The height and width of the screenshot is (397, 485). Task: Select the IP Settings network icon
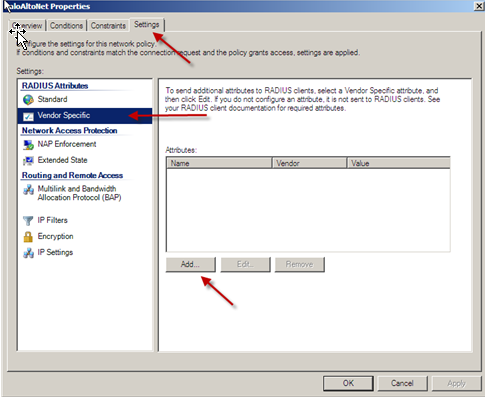pos(28,253)
